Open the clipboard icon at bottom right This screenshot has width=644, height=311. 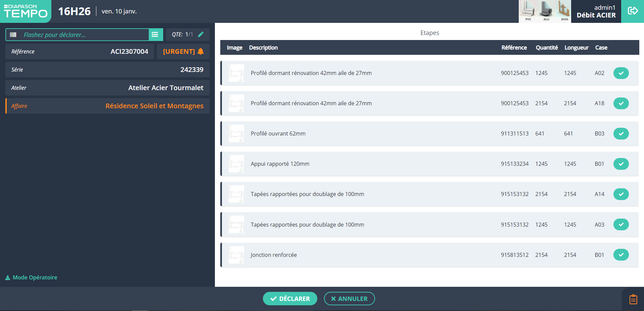[x=633, y=299]
